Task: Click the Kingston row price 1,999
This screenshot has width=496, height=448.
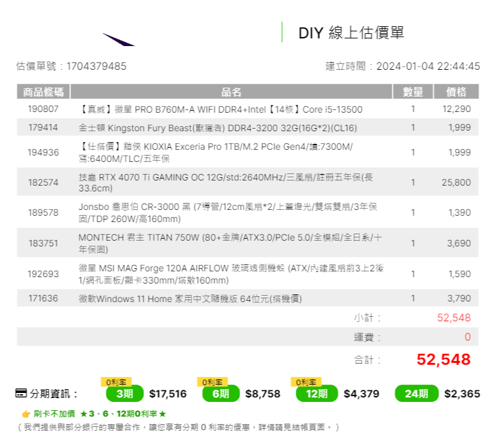Action: point(460,127)
